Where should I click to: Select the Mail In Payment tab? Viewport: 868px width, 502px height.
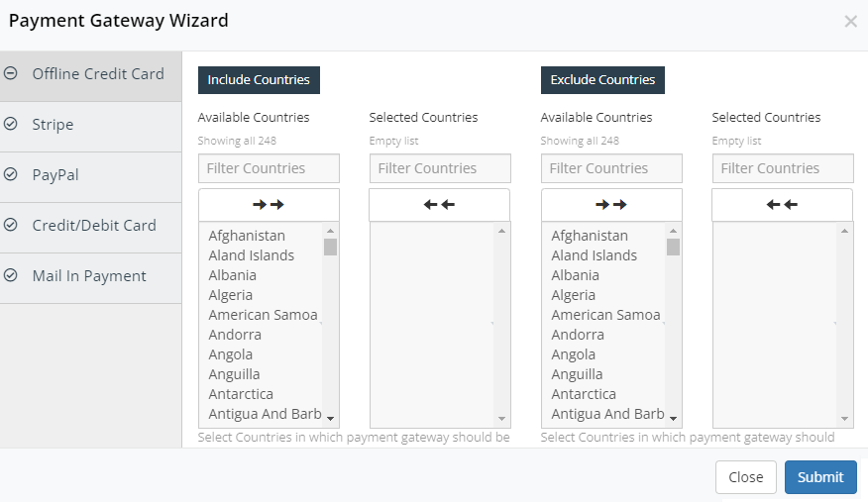89,276
